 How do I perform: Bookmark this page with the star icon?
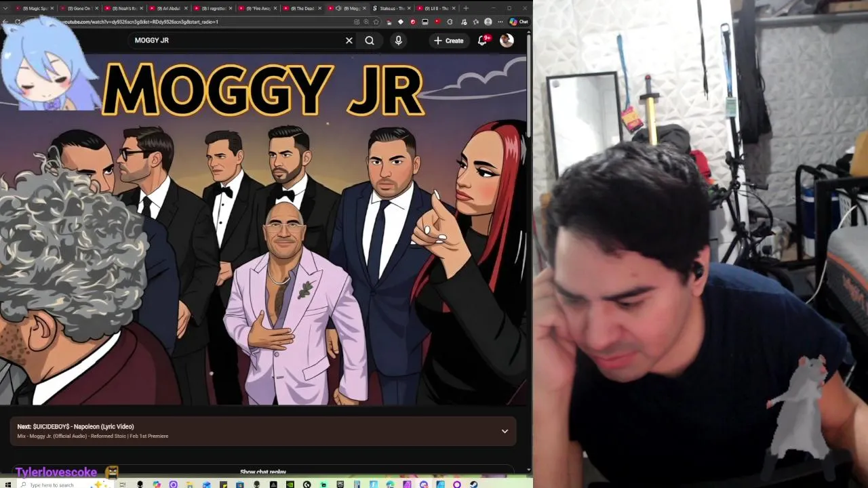376,22
